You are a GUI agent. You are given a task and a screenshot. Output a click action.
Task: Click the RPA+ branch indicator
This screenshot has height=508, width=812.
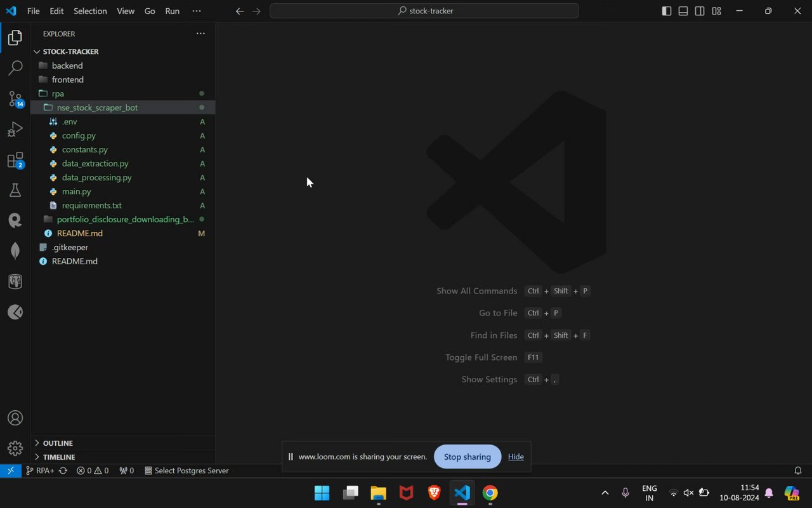tap(41, 471)
